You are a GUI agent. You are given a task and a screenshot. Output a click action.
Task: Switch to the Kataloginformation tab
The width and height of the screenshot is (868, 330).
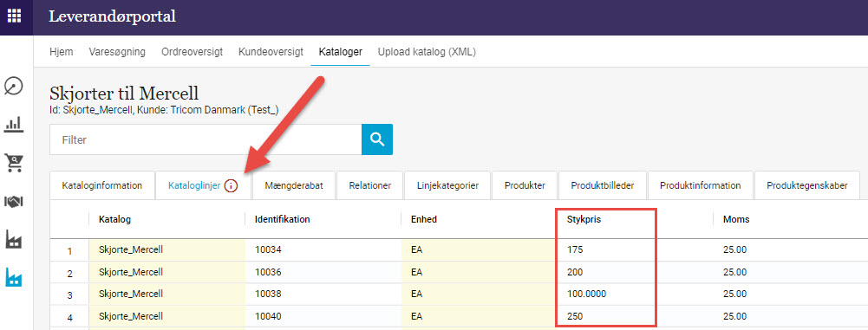tap(101, 185)
